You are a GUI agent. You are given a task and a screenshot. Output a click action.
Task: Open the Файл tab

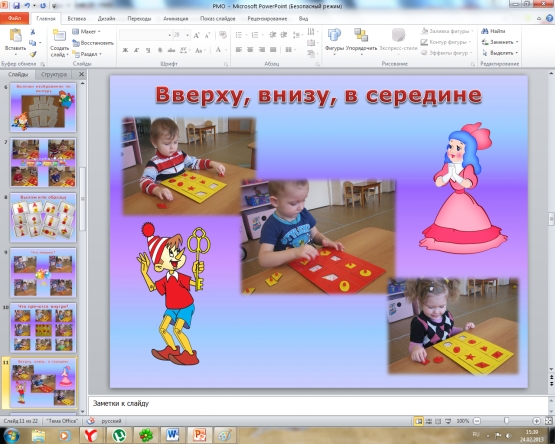click(x=15, y=18)
